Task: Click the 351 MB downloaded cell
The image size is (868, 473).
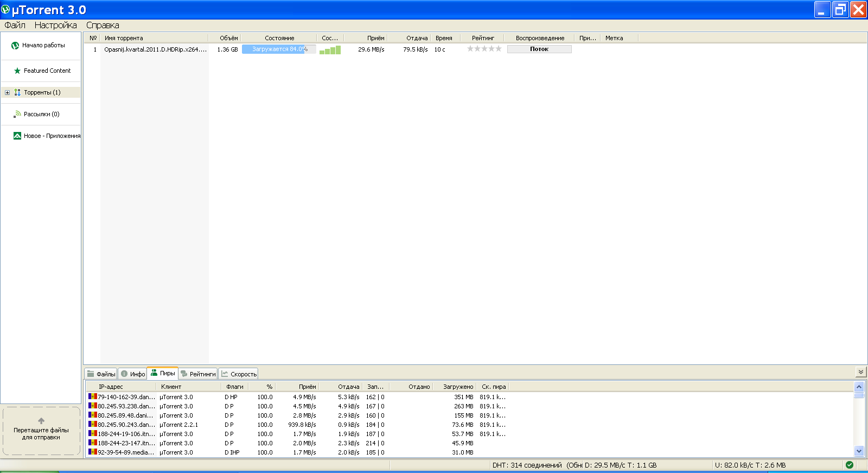Action: click(463, 397)
